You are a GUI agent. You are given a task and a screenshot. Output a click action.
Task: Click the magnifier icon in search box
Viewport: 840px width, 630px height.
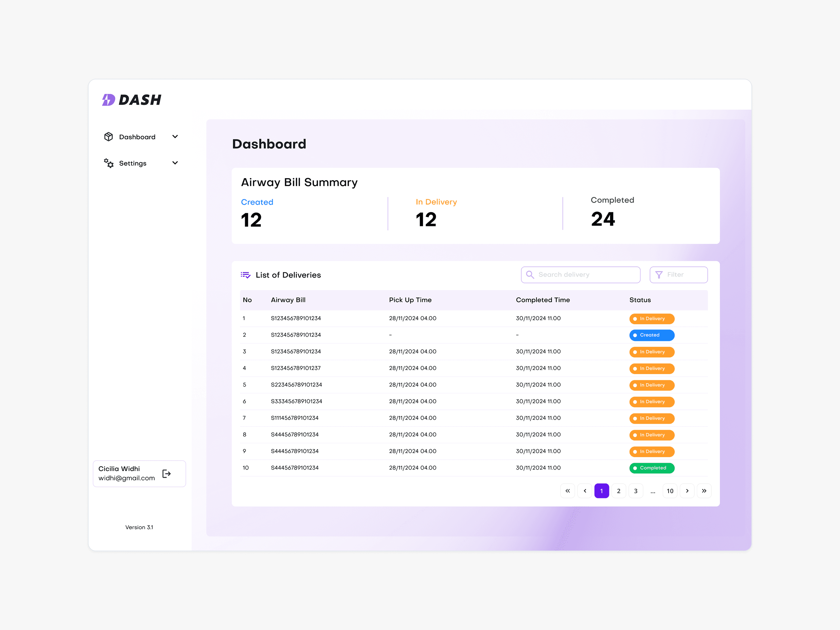530,275
